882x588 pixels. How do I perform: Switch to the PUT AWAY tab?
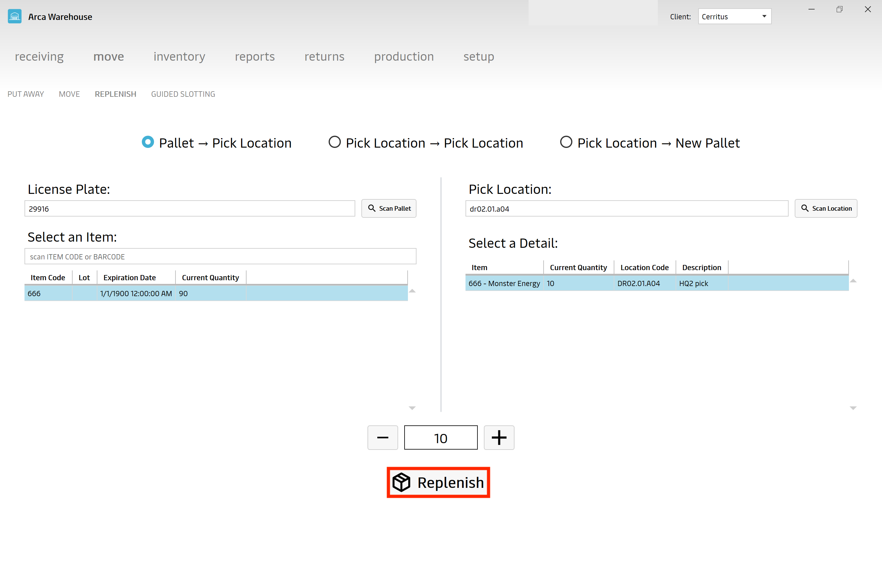click(x=26, y=94)
